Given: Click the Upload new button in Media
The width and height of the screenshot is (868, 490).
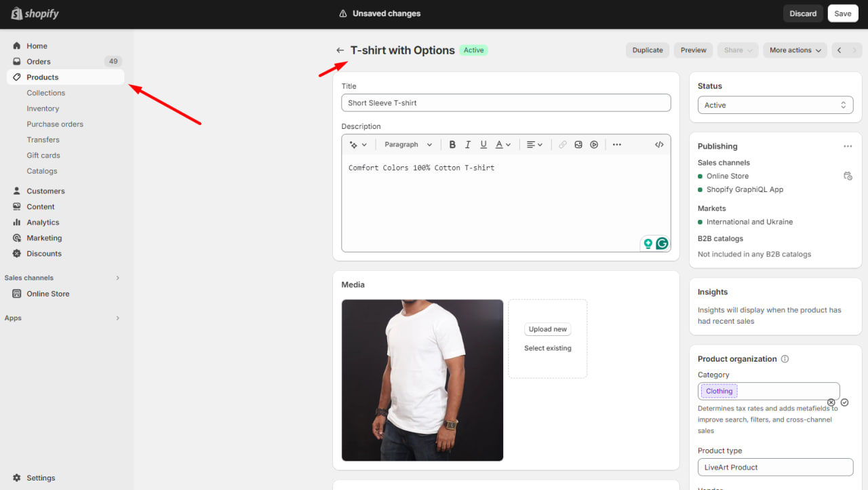Looking at the screenshot, I should (548, 329).
